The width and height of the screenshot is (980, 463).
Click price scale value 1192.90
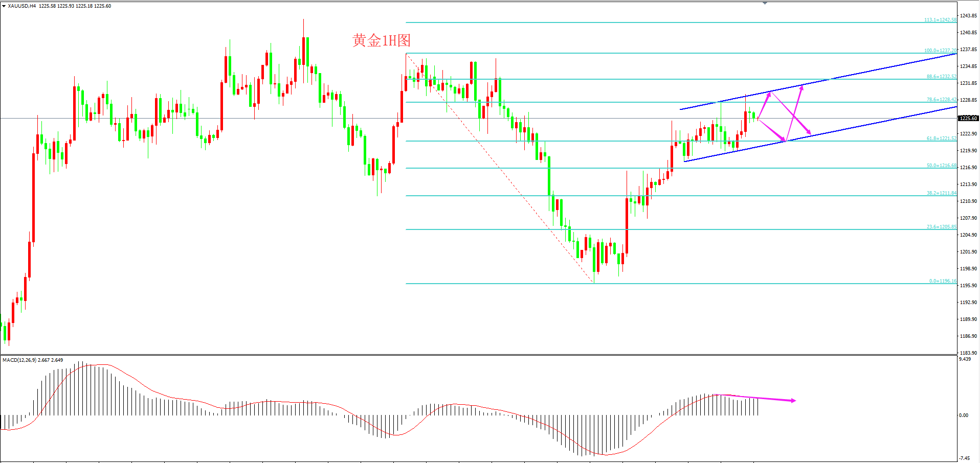[968, 303]
